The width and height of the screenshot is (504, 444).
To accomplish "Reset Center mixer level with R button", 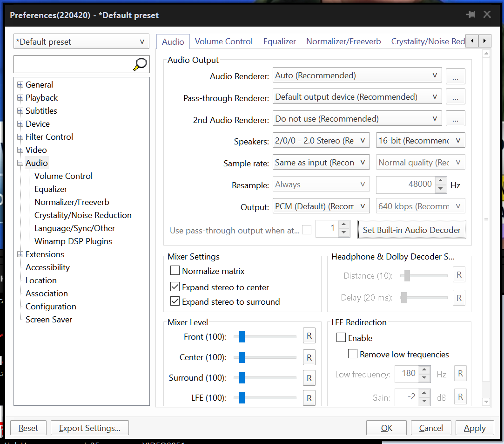I will 309,357.
